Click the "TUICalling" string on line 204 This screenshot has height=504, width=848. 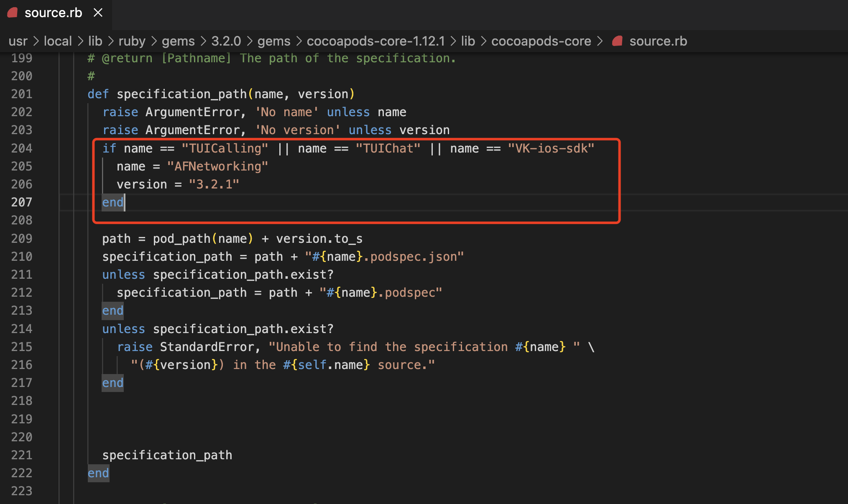[x=225, y=148]
